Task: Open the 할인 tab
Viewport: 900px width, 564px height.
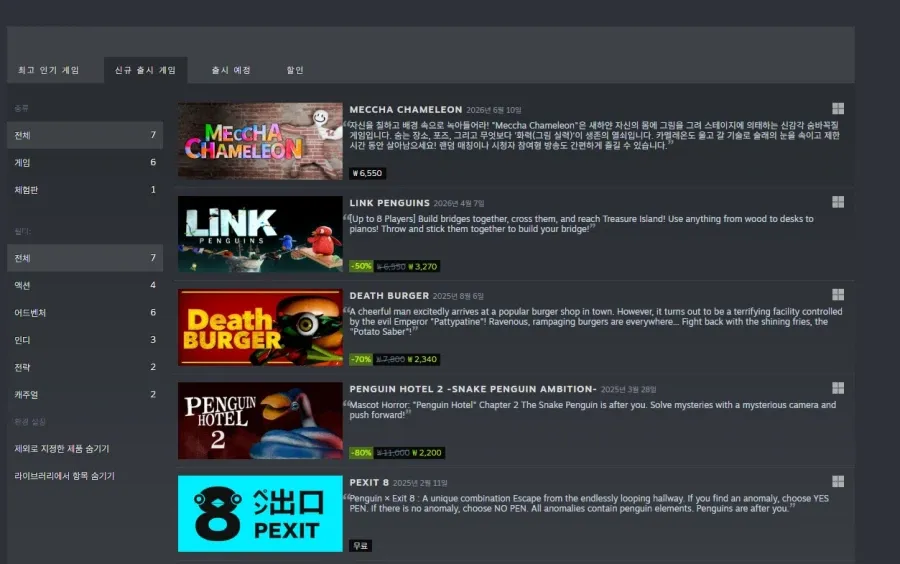Action: coord(295,70)
